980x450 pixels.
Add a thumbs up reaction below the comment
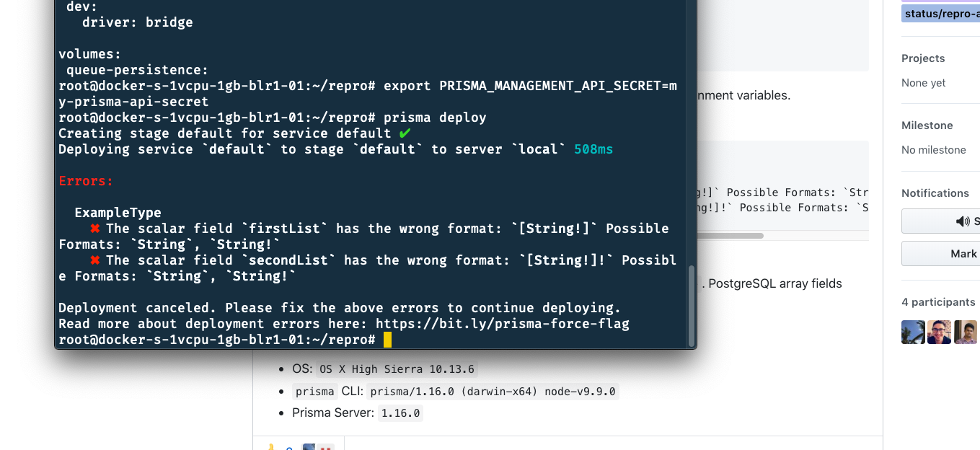(x=272, y=448)
